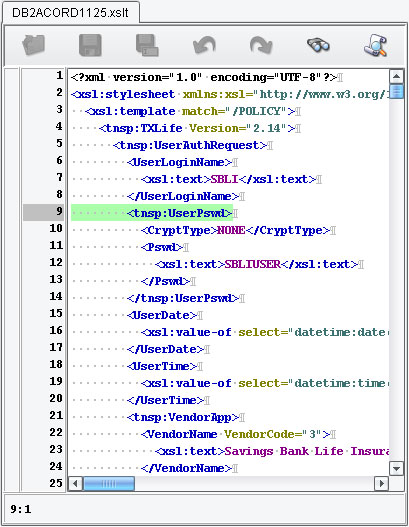This screenshot has width=409, height=527.
Task: Click line number 16 in gutter
Action: pos(56,331)
